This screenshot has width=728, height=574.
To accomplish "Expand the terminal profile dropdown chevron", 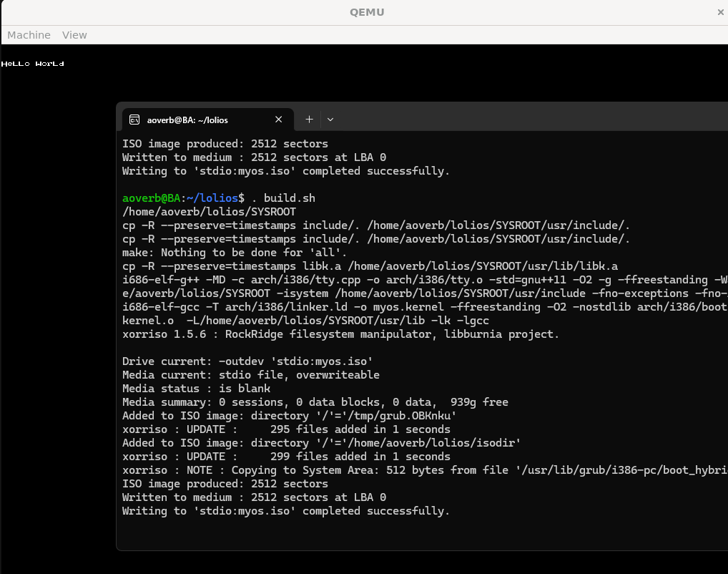I will coord(330,120).
